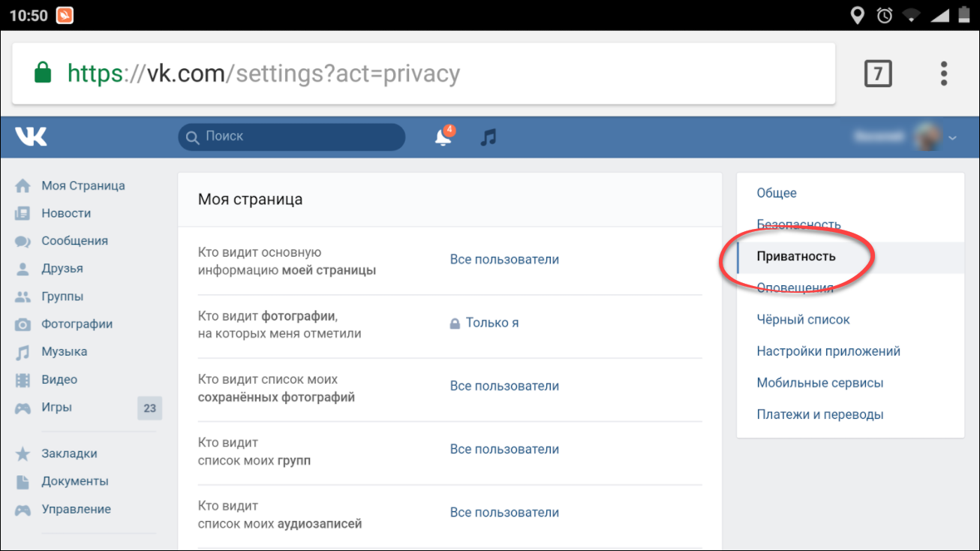Viewport: 980px width, 551px height.
Task: Open notifications bell icon
Action: 443,137
